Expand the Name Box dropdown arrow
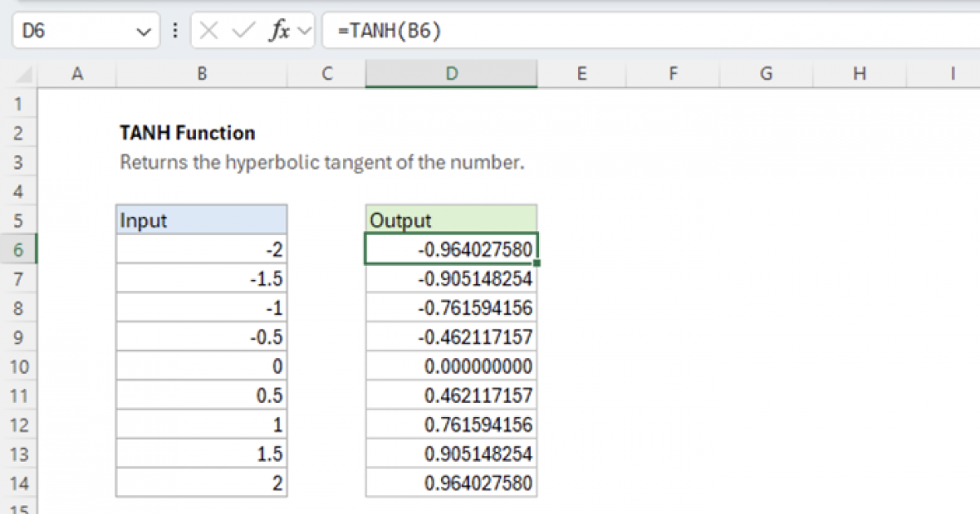 (x=144, y=31)
